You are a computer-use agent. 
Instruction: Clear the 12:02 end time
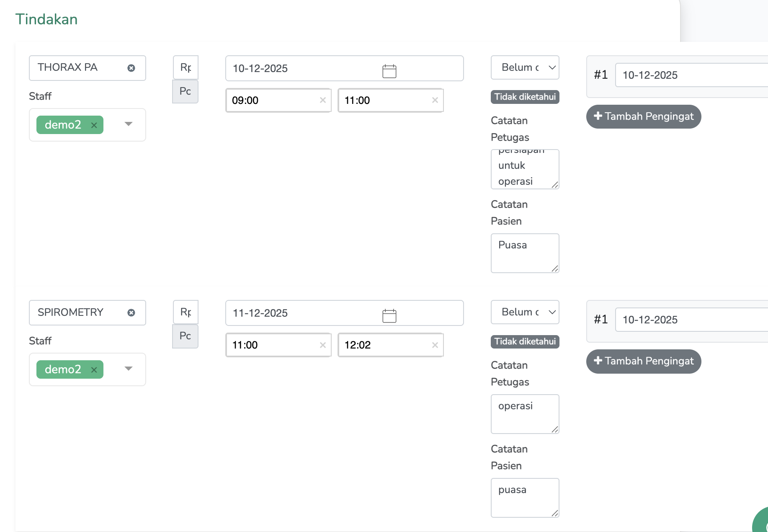435,345
